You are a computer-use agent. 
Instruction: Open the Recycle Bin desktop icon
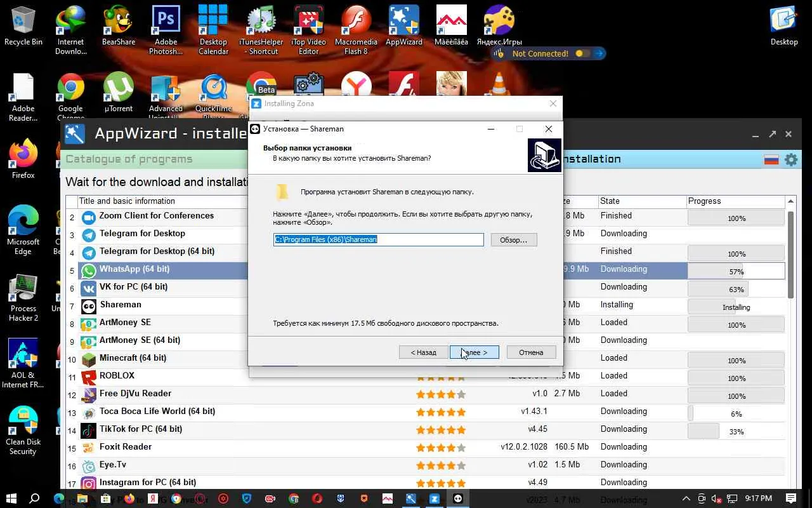pos(23,25)
